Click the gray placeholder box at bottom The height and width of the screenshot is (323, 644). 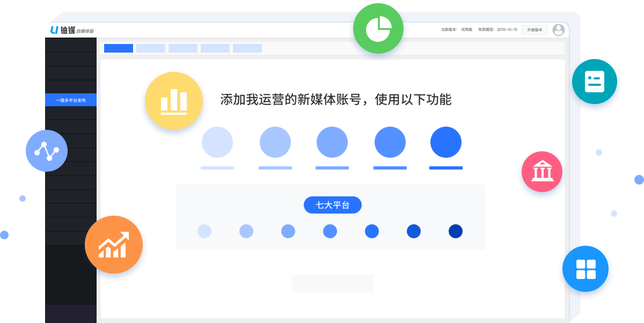point(333,284)
